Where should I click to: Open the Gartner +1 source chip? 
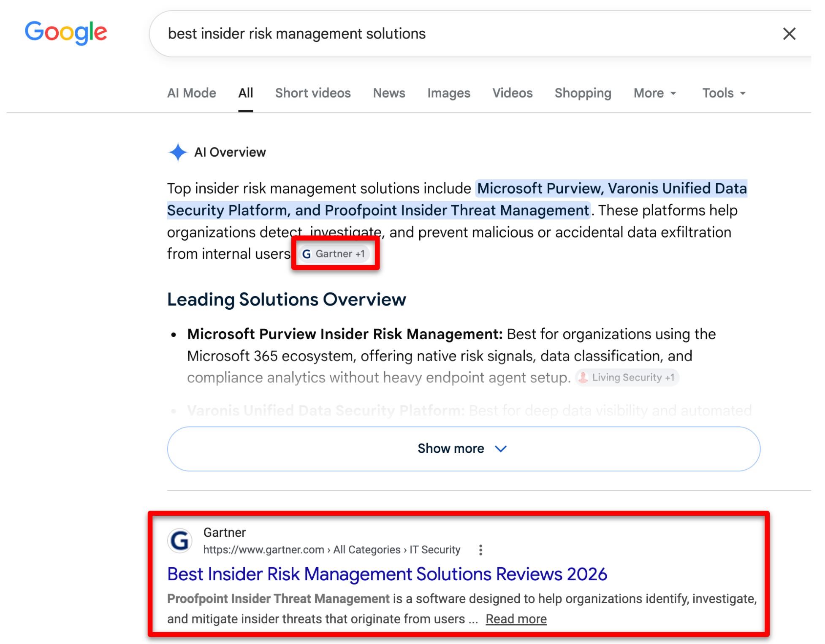click(334, 254)
